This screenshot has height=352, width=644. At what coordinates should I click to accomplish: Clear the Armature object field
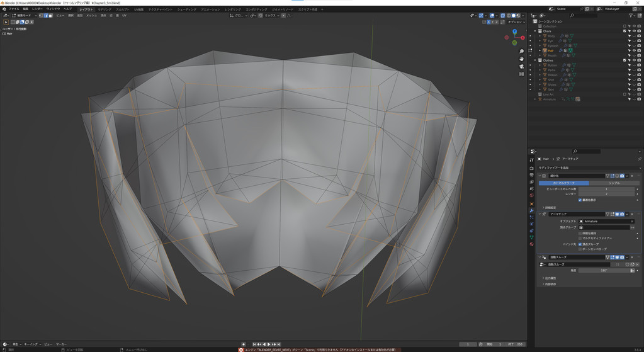click(x=632, y=222)
